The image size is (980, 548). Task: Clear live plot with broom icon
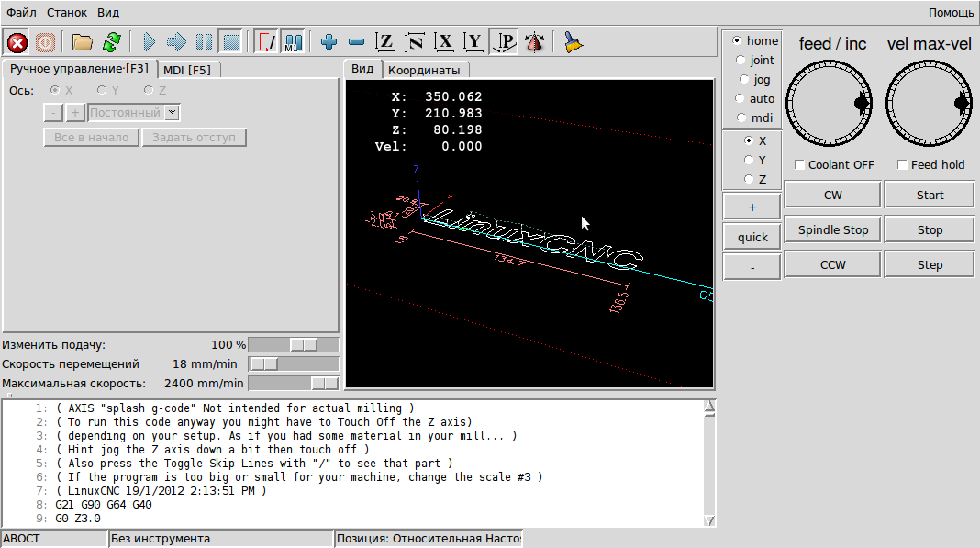coord(573,42)
